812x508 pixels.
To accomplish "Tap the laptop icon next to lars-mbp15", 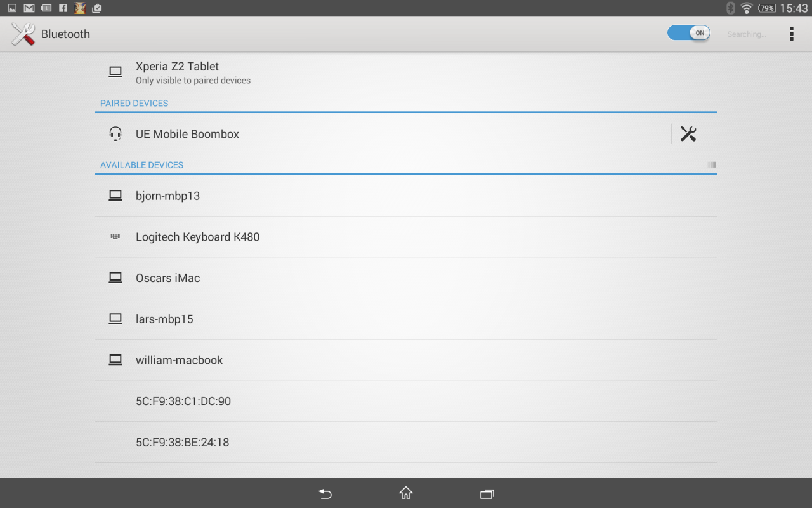I will click(115, 319).
